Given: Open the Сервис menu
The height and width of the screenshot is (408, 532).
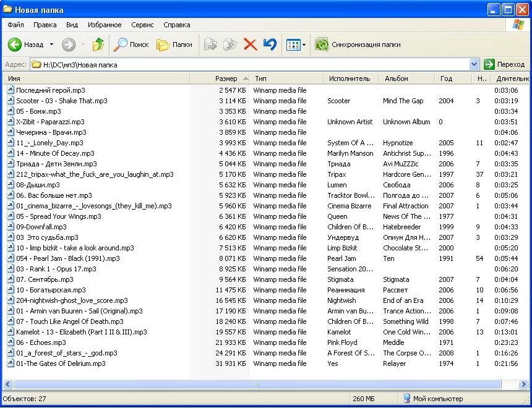Looking at the screenshot, I should coord(142,25).
